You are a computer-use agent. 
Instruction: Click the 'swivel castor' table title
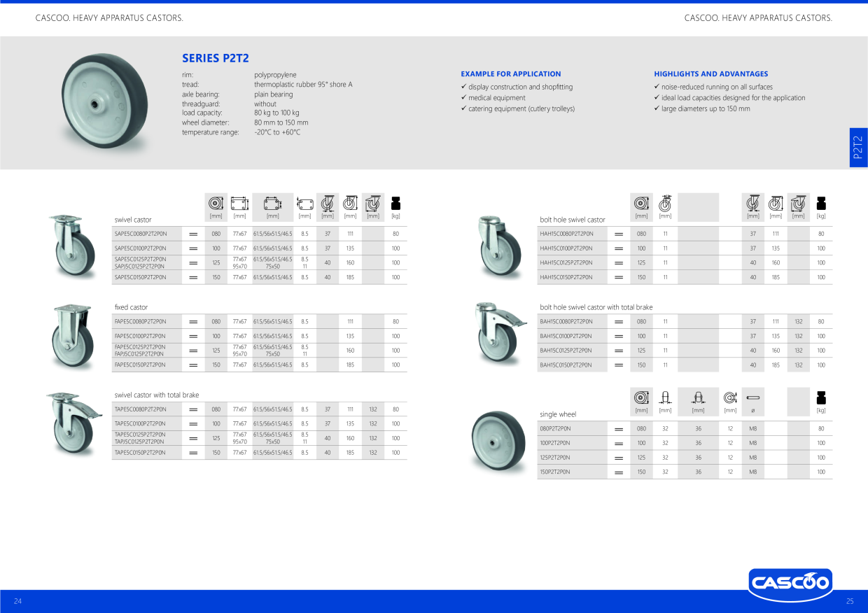133,220
